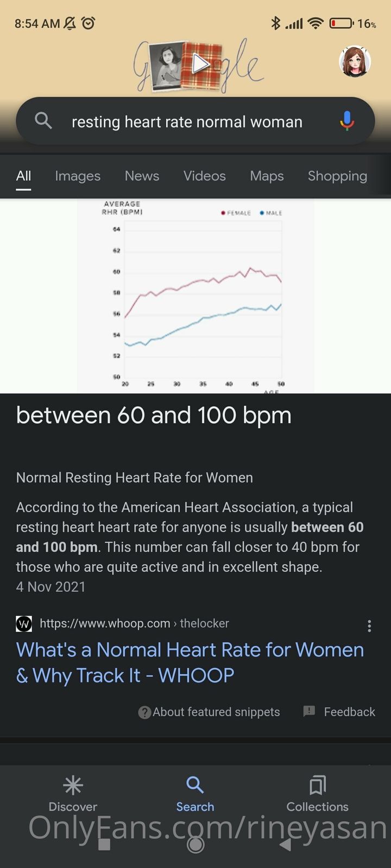Tap the voice search microphone icon

(x=346, y=121)
